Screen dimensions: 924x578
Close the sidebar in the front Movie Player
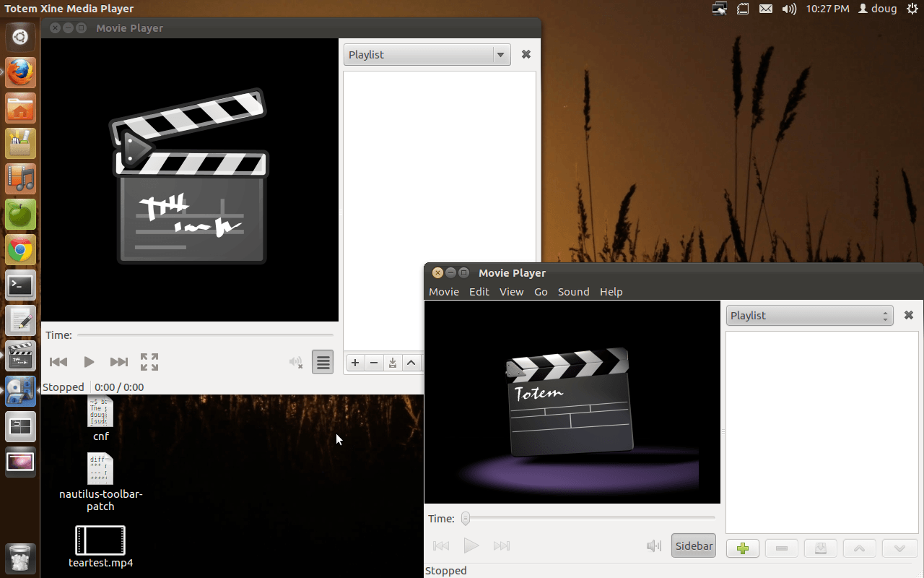(x=909, y=315)
